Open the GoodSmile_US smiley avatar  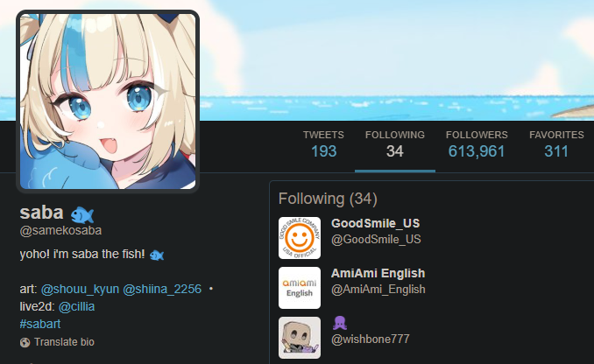coord(300,238)
